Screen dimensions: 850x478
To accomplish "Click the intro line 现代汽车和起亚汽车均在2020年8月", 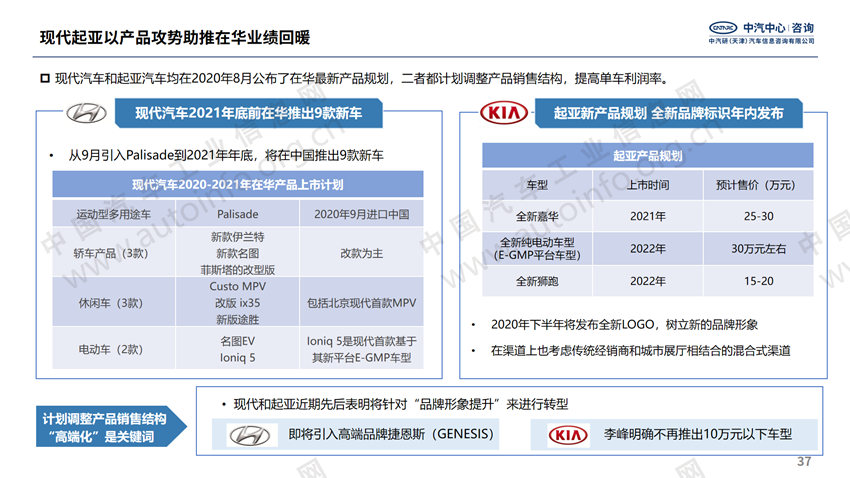I will [362, 79].
